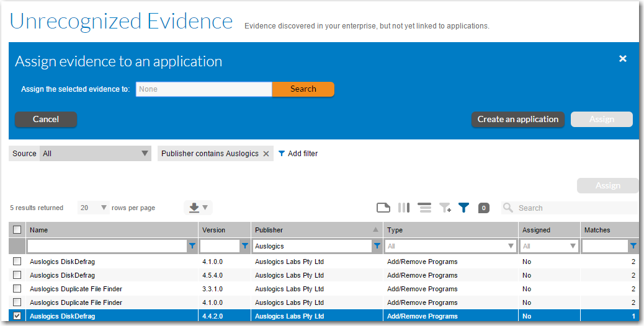Focus the Matches column filter box
The height and width of the screenshot is (326, 644).
click(x=605, y=246)
